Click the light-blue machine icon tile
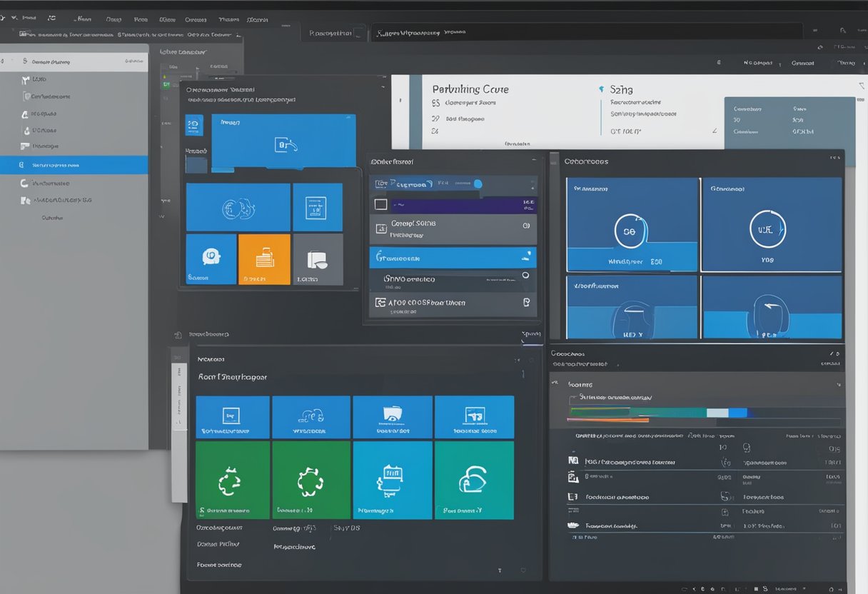The width and height of the screenshot is (868, 594). 393,480
